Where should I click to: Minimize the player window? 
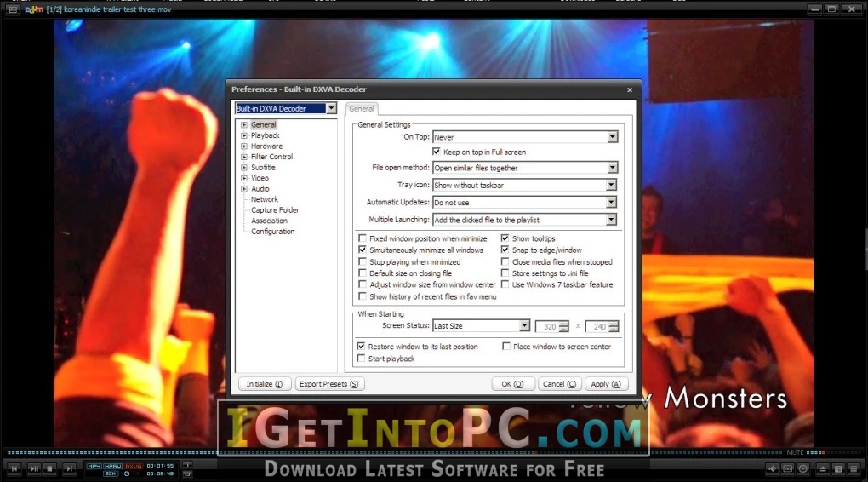pos(814,9)
